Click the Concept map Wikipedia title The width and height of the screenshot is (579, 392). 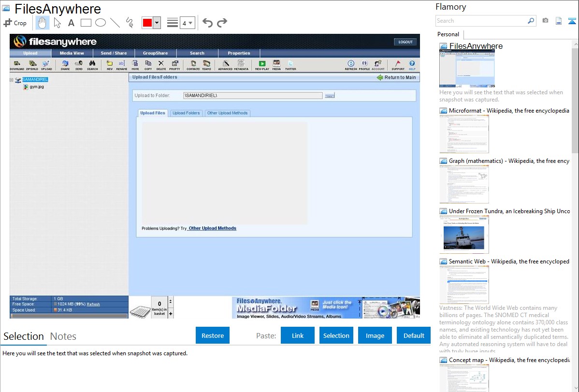tap(509, 360)
